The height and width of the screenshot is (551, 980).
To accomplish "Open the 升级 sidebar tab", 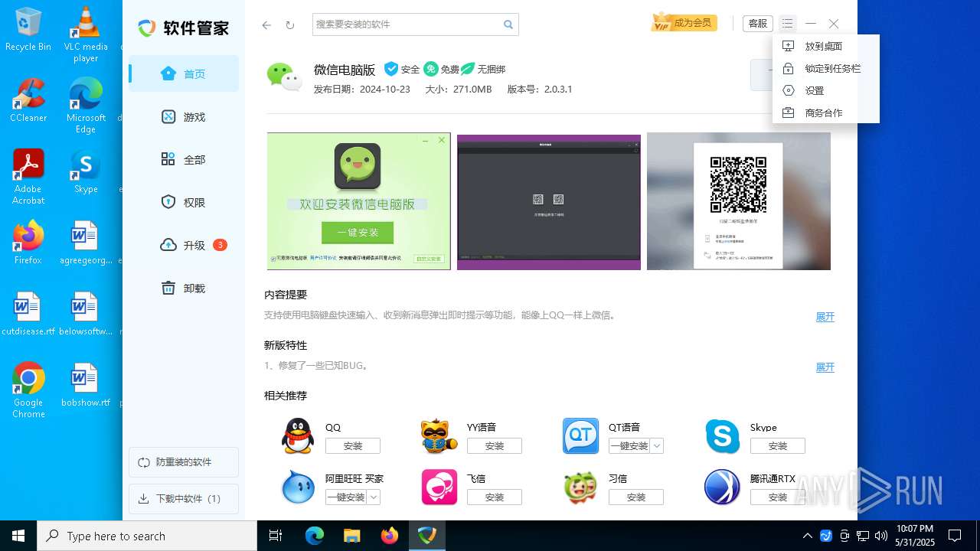I will click(184, 246).
